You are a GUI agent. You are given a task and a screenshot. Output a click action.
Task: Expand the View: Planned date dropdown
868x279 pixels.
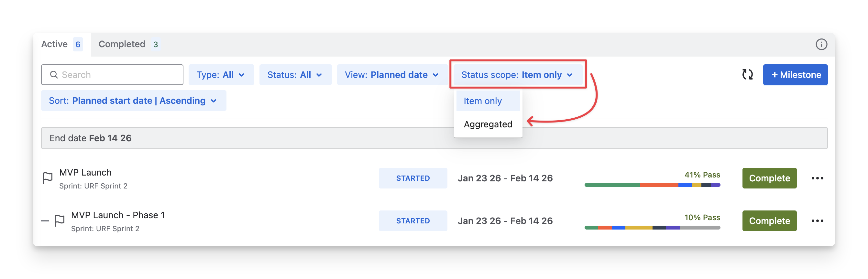(392, 75)
